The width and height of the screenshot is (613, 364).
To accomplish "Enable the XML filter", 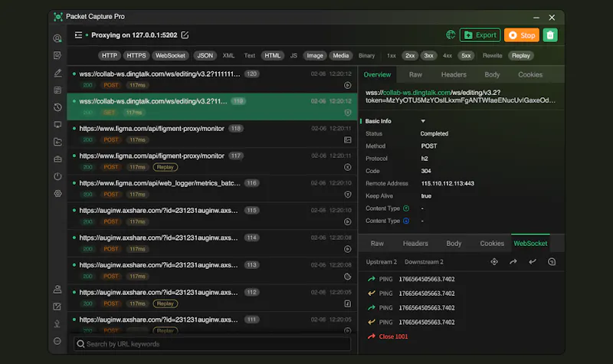I will click(x=228, y=55).
